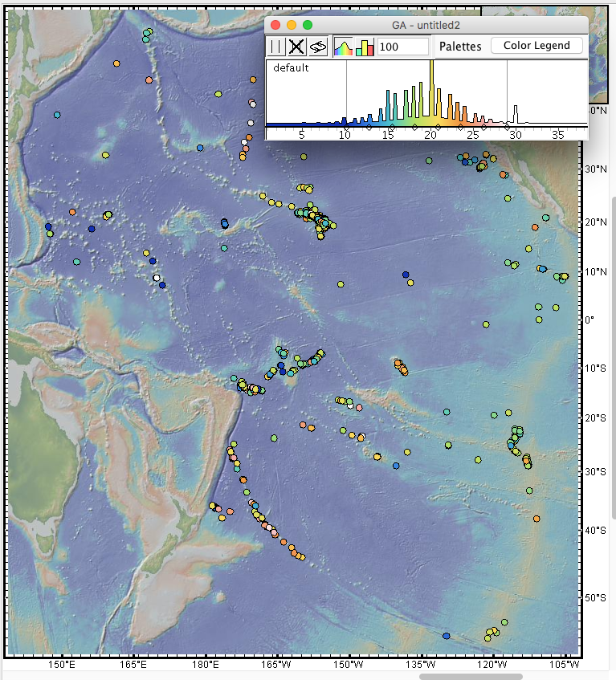Click the white histogram bar at 30
The width and height of the screenshot is (616, 680).
point(516,114)
